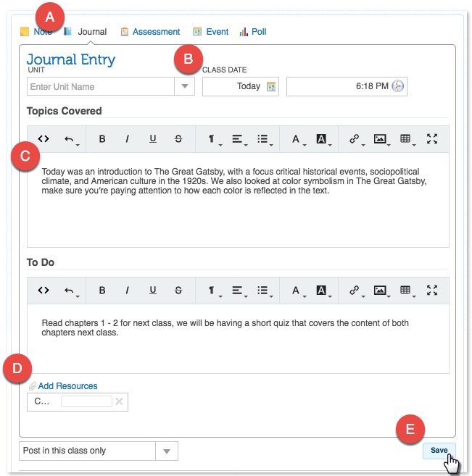472x476 pixels.
Task: Open clock time picker icon
Action: 397,86
